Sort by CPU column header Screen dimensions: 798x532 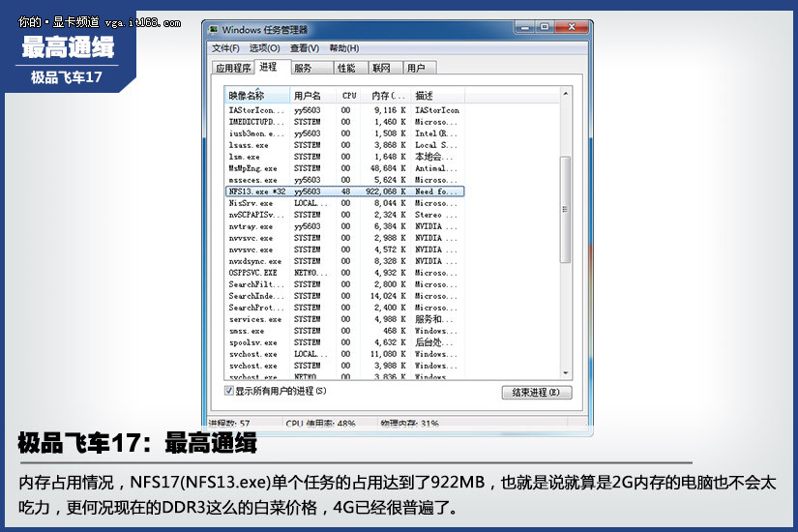[348, 95]
